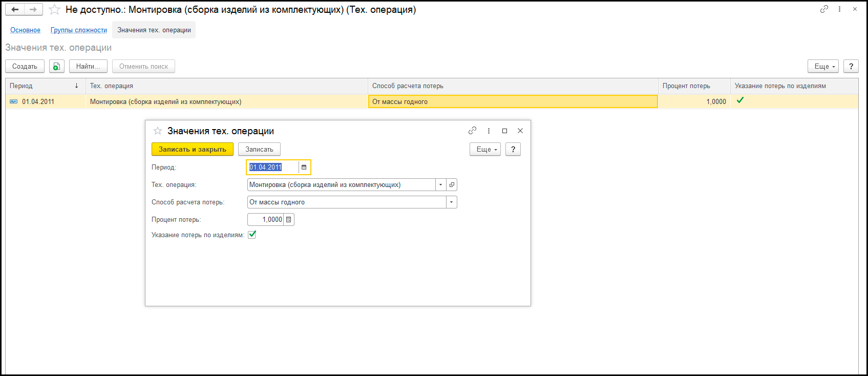Open the list's Еще menu at right
This screenshot has height=376, width=868.
point(823,66)
